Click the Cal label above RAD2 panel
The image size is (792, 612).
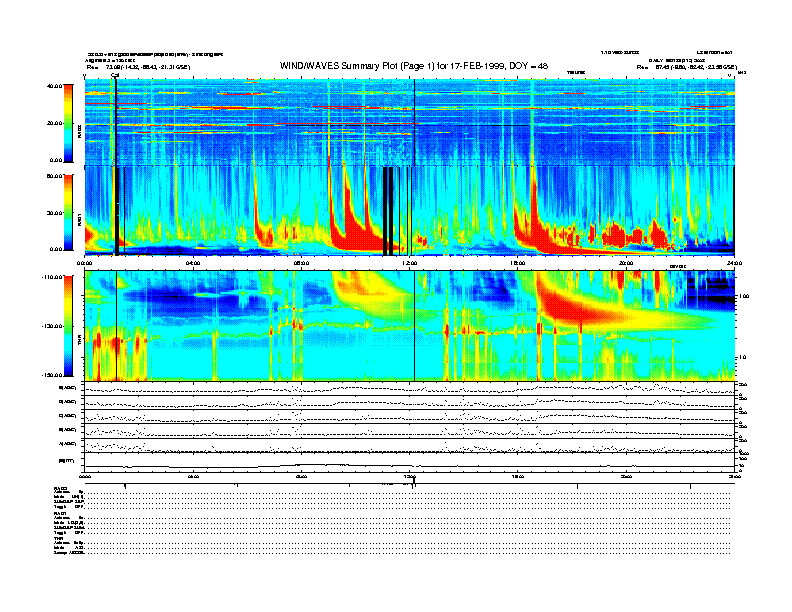point(115,76)
